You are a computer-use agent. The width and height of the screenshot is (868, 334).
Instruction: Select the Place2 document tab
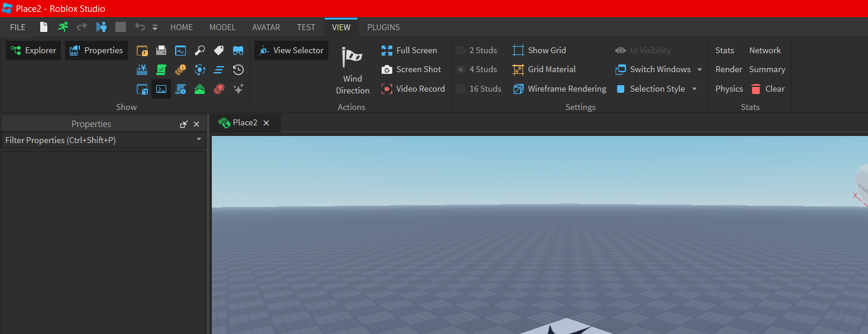[245, 123]
